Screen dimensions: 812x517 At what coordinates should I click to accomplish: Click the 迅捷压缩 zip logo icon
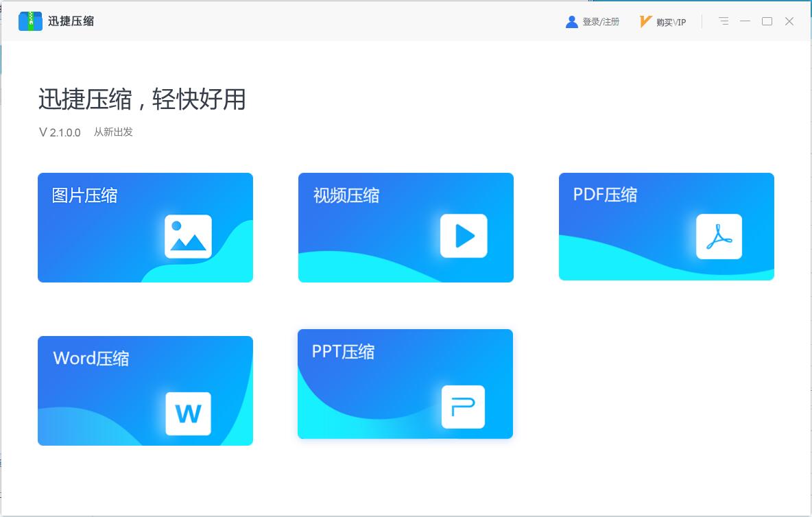click(x=29, y=21)
